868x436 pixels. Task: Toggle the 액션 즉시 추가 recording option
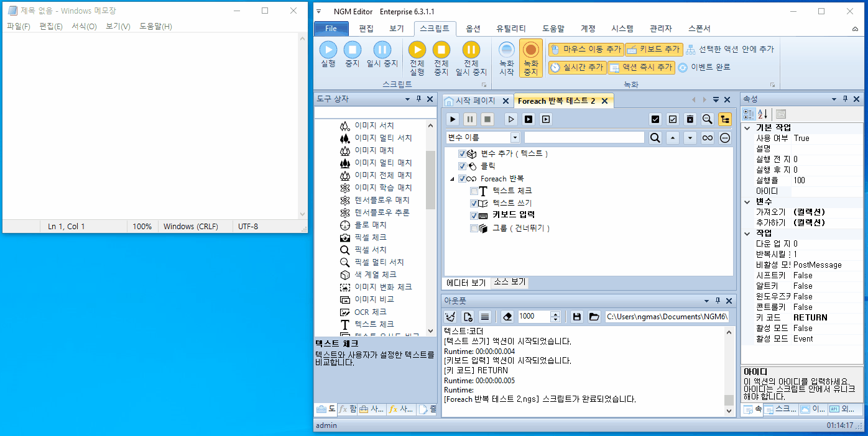[640, 68]
